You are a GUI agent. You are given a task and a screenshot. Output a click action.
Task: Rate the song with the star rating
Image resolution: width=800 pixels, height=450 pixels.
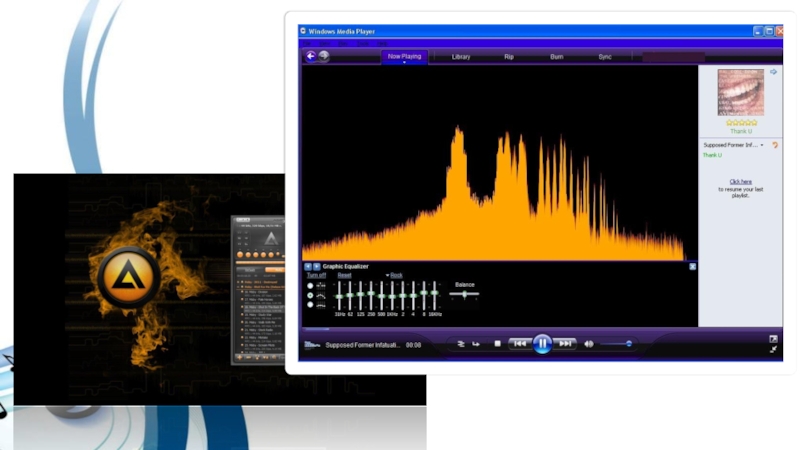pos(741,123)
